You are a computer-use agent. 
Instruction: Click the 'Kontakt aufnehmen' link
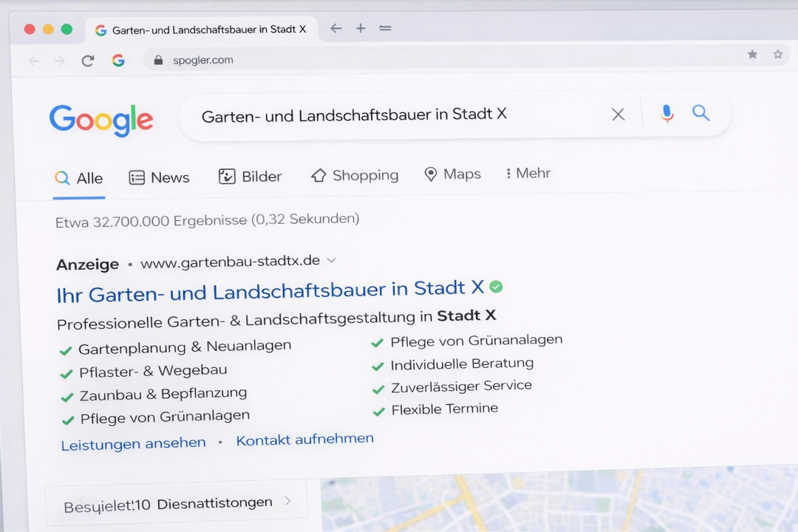point(305,439)
